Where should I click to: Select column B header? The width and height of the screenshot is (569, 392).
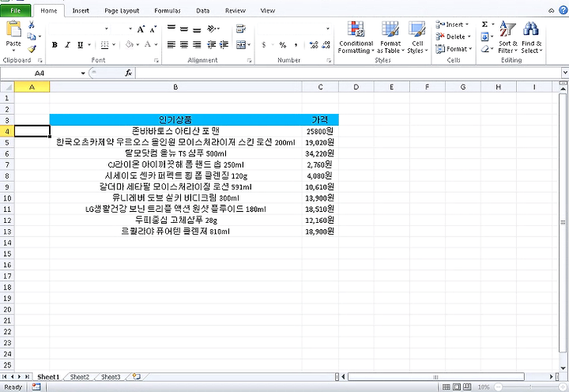click(x=175, y=87)
